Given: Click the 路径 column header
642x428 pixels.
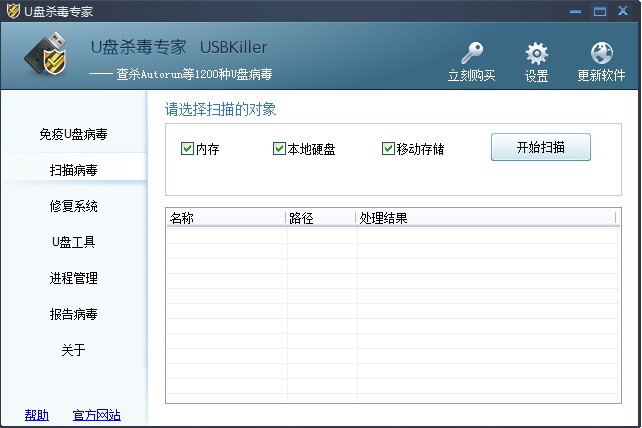Looking at the screenshot, I should tap(321, 218).
